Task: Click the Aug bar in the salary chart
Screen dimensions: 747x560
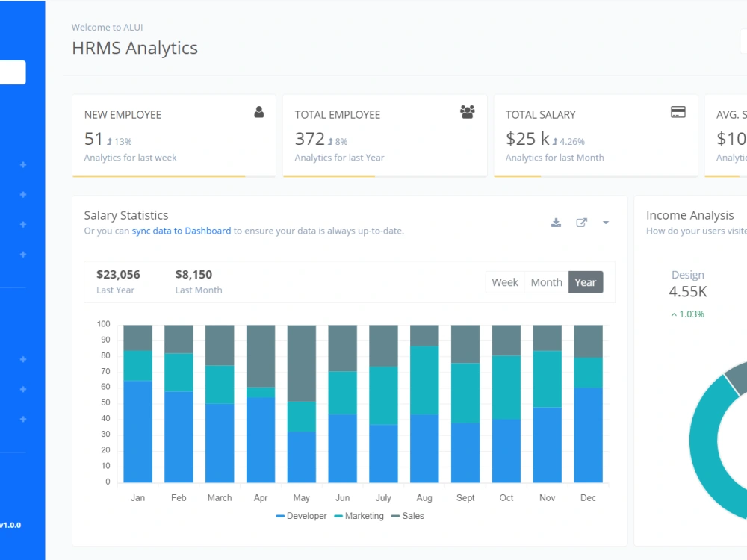Action: 424,404
